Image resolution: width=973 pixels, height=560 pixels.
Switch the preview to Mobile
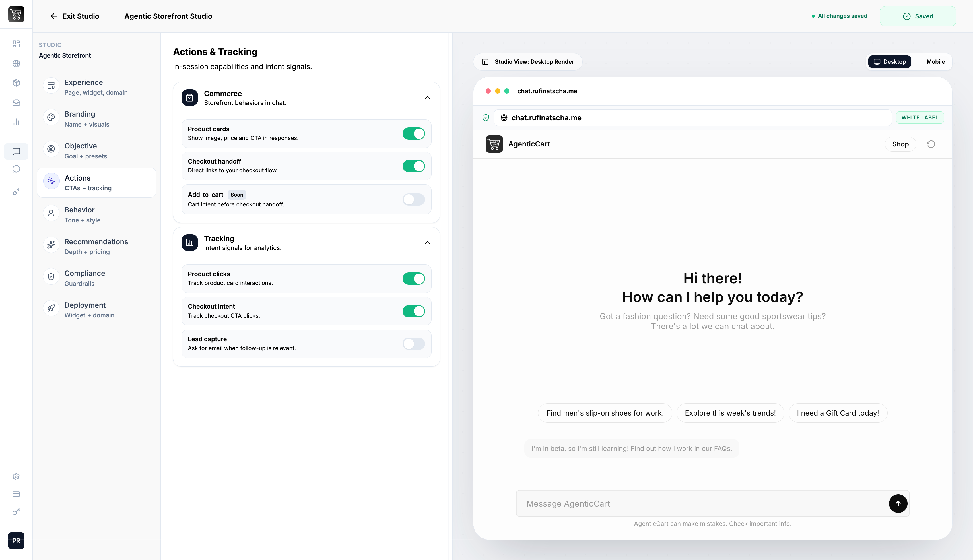click(931, 61)
